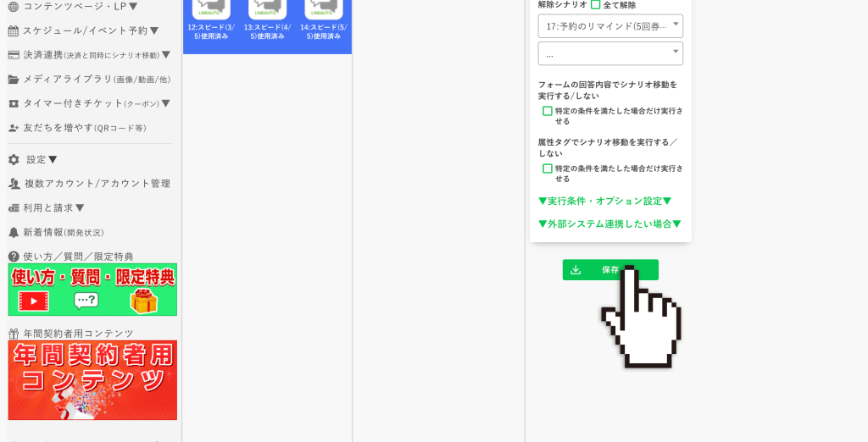Save settings with the green 保存 button

pos(610,269)
